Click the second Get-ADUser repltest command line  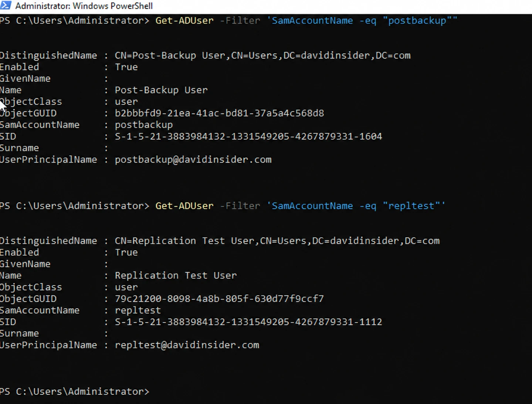[223, 206]
